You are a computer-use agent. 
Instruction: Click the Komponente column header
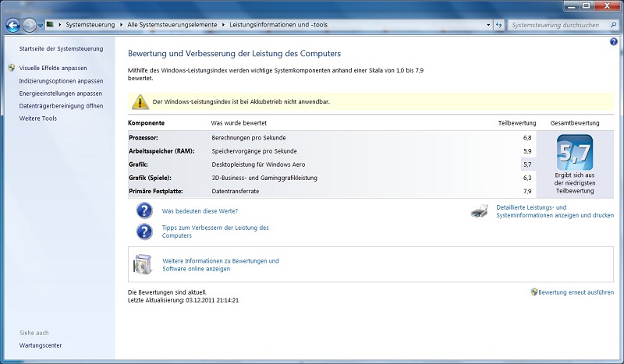(146, 123)
